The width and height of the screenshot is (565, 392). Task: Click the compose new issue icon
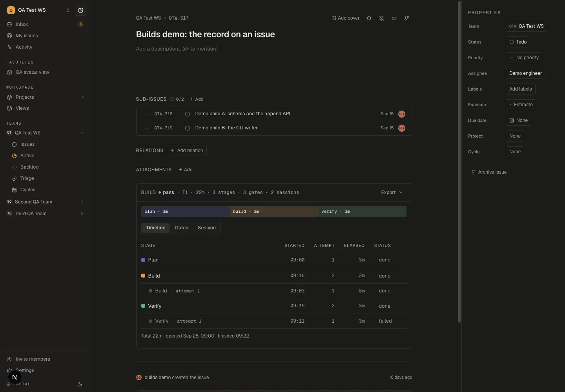[x=80, y=10]
